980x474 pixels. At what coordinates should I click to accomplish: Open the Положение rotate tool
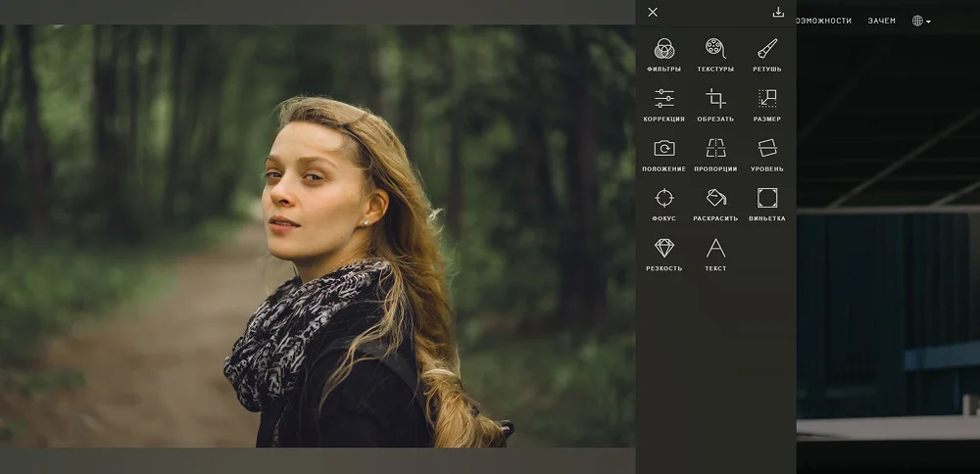click(x=663, y=155)
